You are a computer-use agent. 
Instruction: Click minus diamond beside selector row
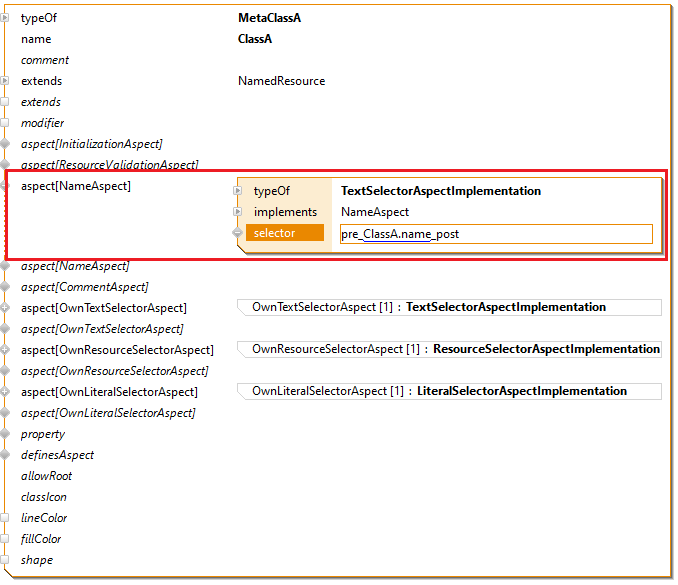click(237, 233)
